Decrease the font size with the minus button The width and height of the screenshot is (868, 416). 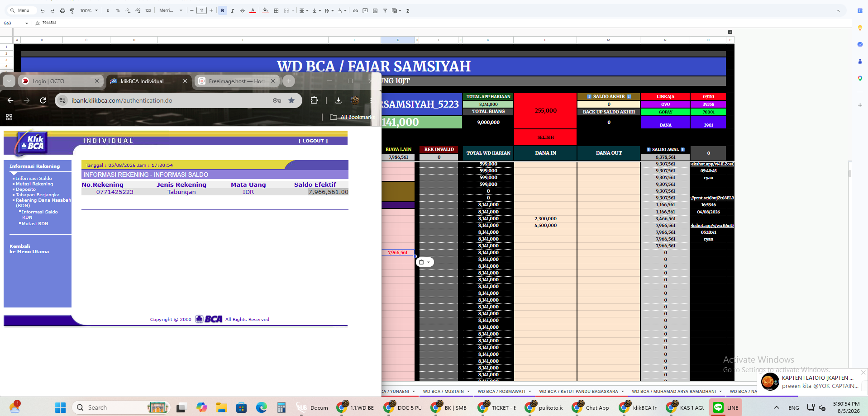192,10
